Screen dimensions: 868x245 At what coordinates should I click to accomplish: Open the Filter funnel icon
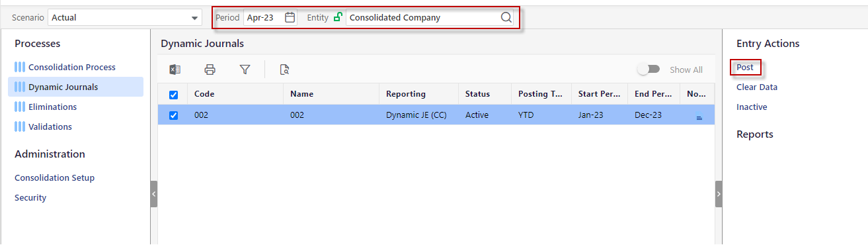[245, 70]
